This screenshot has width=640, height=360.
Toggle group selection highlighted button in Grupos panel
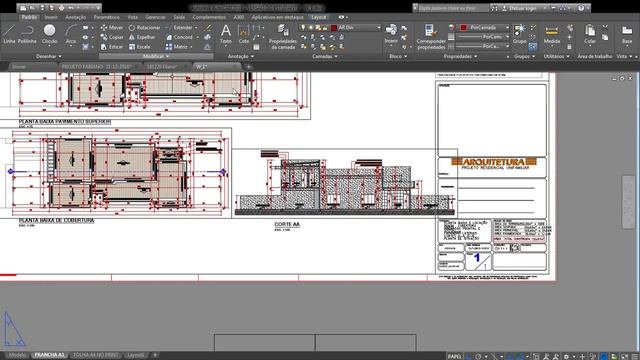pyautogui.click(x=533, y=47)
